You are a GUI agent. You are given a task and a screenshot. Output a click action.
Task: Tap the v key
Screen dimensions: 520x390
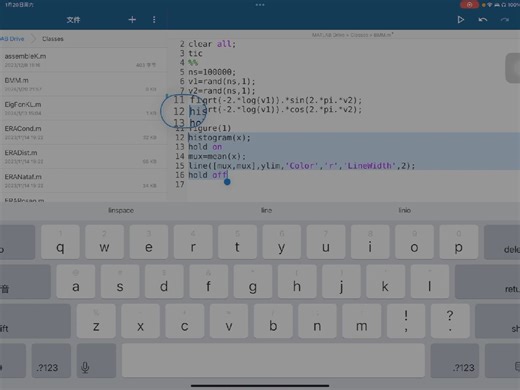[229, 321]
